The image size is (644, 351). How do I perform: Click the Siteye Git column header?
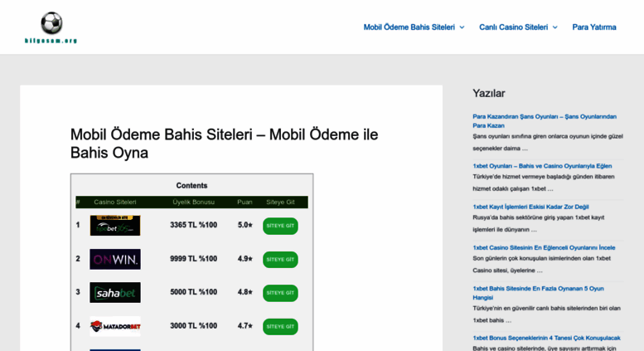click(x=280, y=202)
